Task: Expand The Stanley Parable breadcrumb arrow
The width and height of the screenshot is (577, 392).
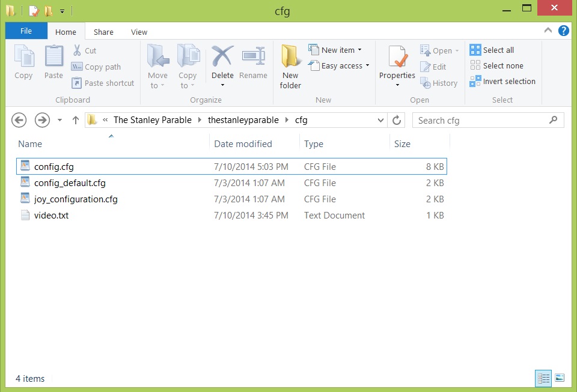Action: click(200, 120)
